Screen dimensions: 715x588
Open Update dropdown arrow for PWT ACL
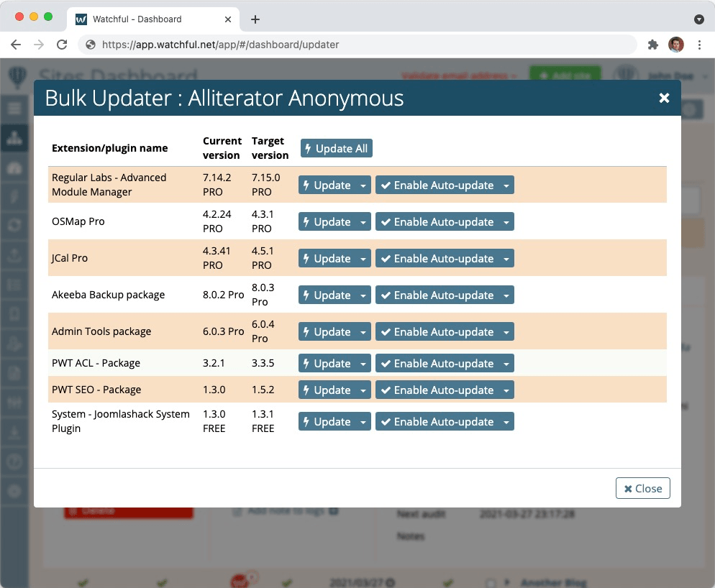point(363,363)
